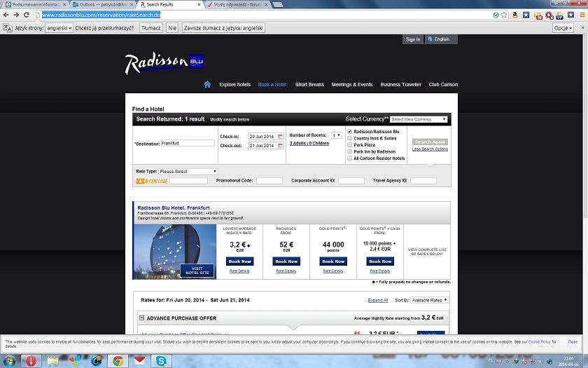Check the Park Plaza checkbox

[x=349, y=145]
